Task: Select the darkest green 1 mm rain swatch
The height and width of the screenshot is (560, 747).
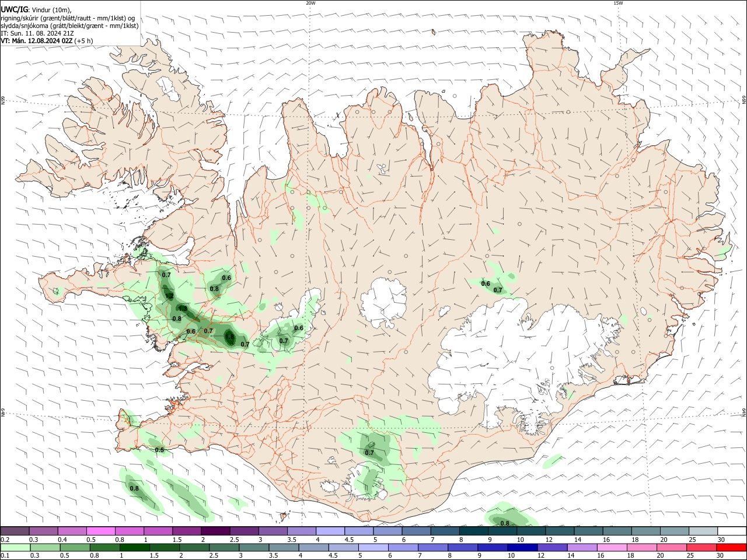Action: 134,547
